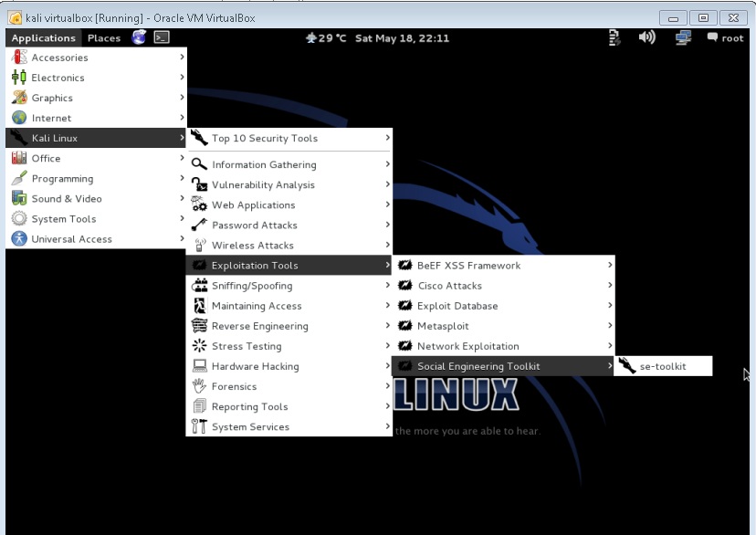Viewport: 756px width, 535px height.
Task: Open the Forensics menu entry
Action: [289, 386]
